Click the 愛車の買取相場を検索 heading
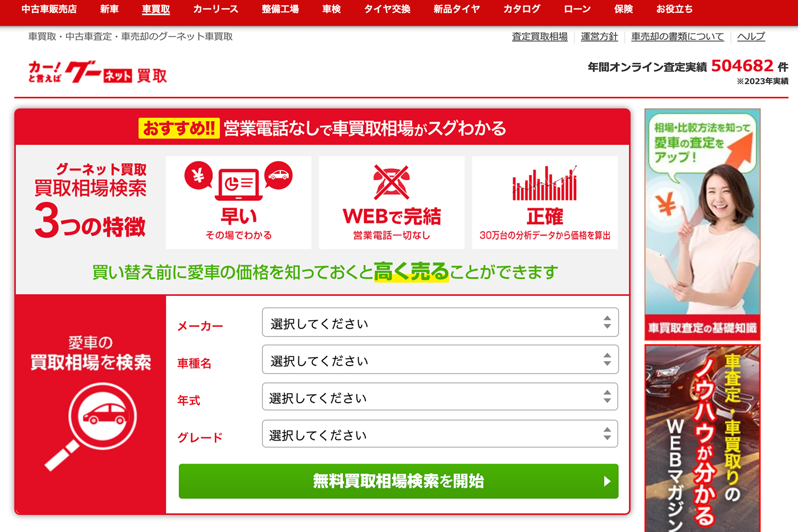The height and width of the screenshot is (532, 798). pos(91,353)
